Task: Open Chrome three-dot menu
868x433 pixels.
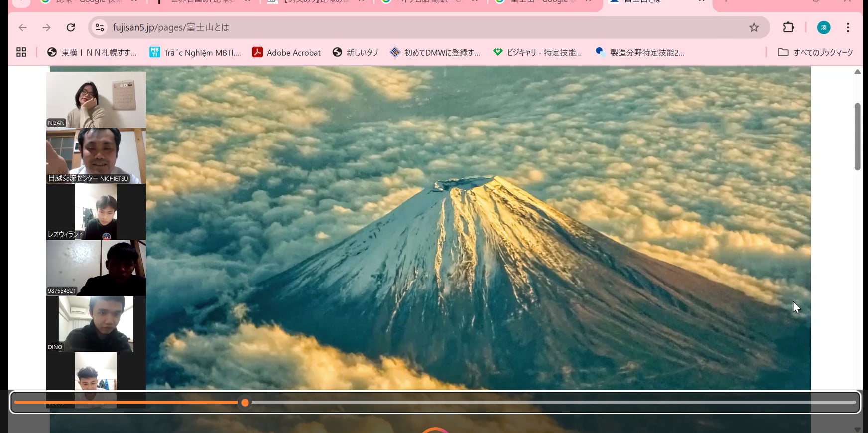Action: (848, 27)
